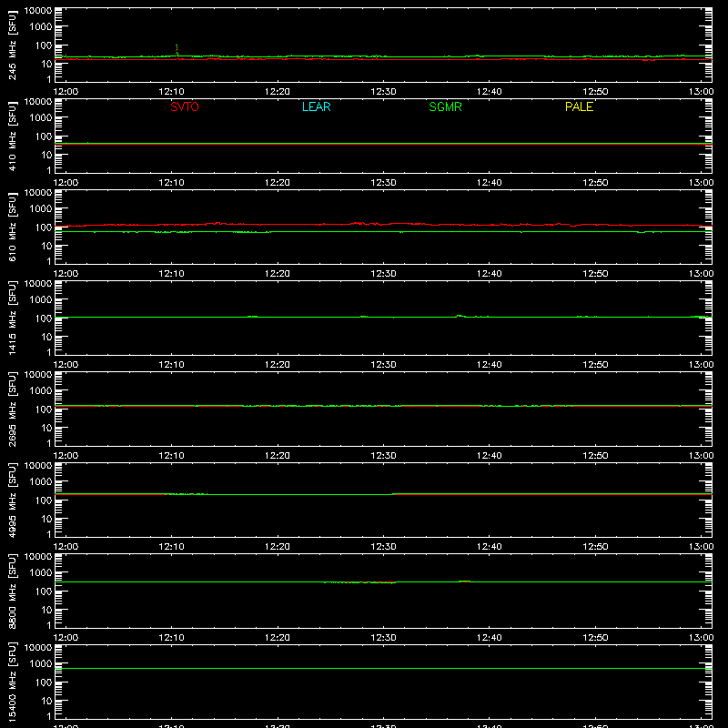Viewport: 728px width, 728px height.
Task: Select the '15400 MHz [SFU]' axis title
Action: pos(12,682)
